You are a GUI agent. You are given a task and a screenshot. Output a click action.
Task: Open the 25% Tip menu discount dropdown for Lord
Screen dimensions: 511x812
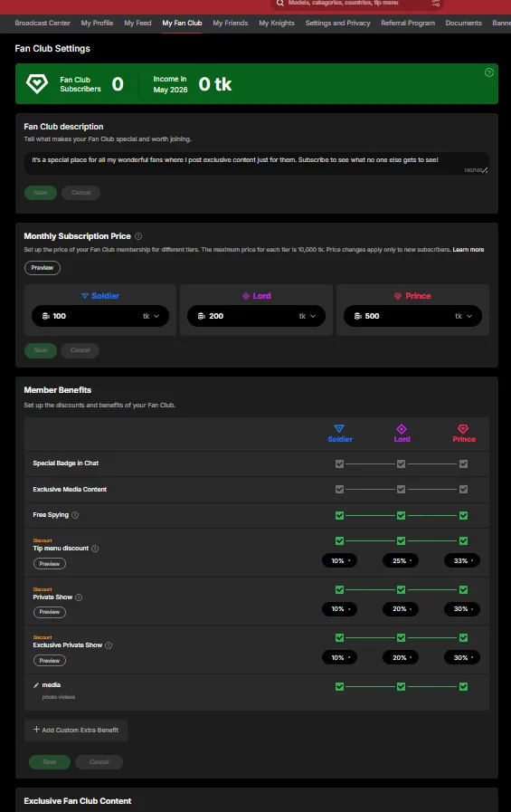point(401,561)
